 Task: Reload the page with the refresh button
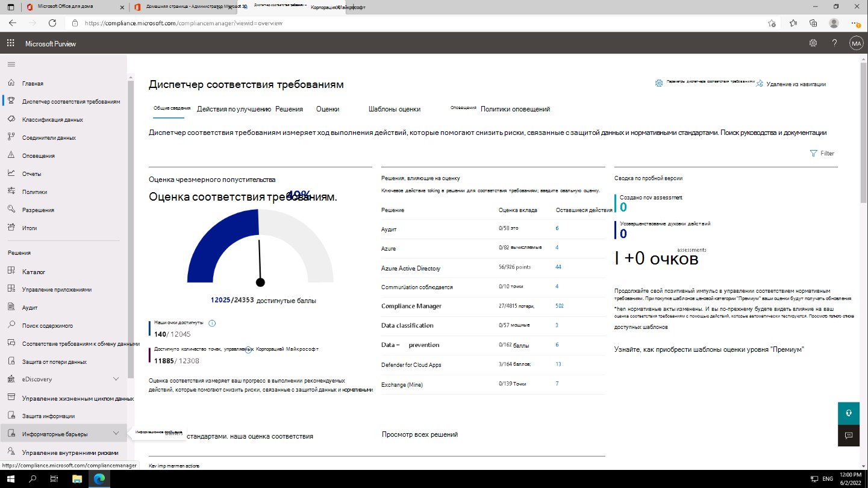tap(52, 23)
